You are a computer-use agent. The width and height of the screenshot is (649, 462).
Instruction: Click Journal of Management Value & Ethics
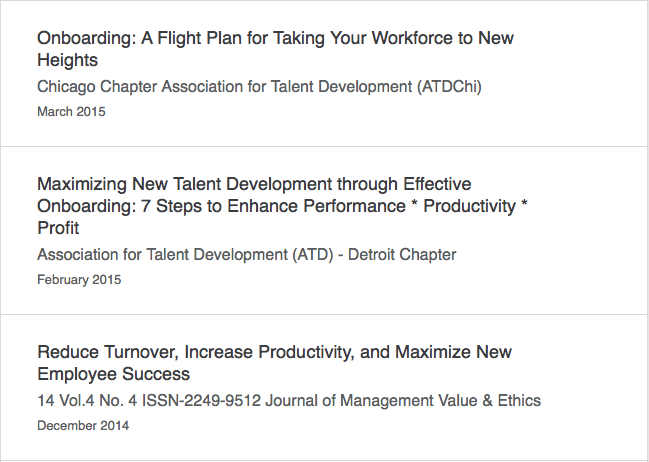[403, 401]
